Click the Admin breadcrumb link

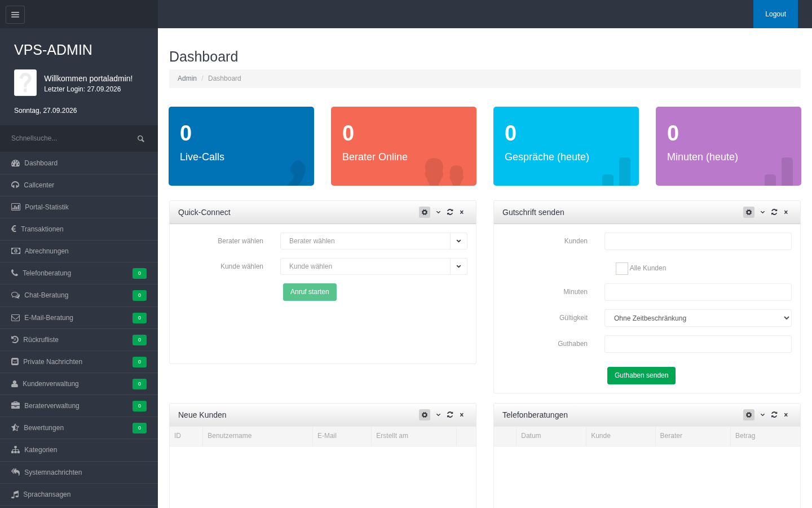coord(187,78)
